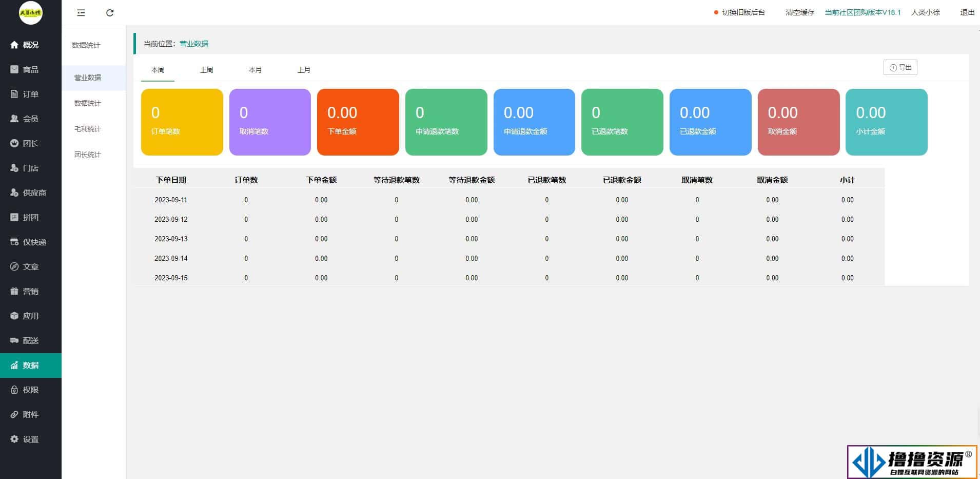Click the 2023-09-13 date cell
This screenshot has width=980, height=479.
coord(171,239)
